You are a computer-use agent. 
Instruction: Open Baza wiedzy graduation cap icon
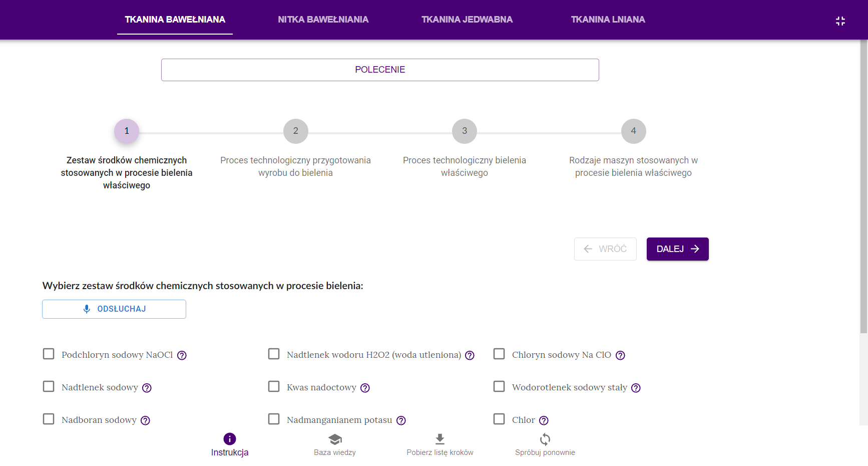click(335, 439)
